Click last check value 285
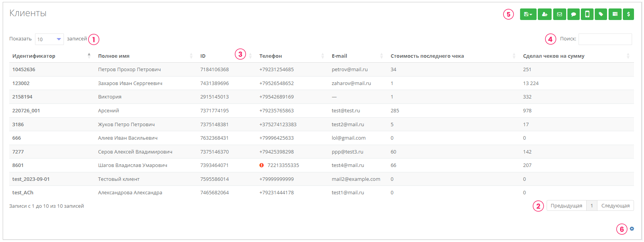Image resolution: width=644 pixels, height=242 pixels. [x=395, y=111]
